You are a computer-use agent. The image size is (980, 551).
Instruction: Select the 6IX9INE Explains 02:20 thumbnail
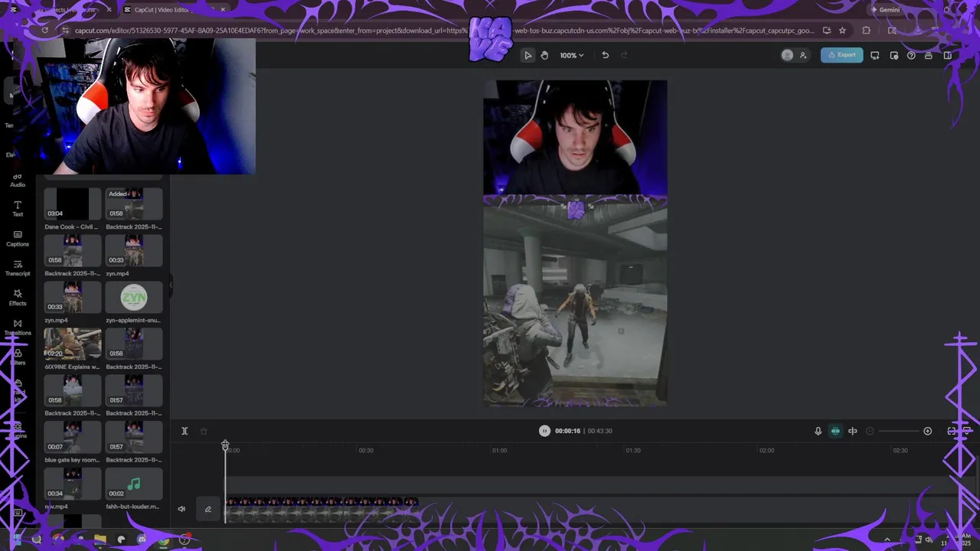(73, 344)
